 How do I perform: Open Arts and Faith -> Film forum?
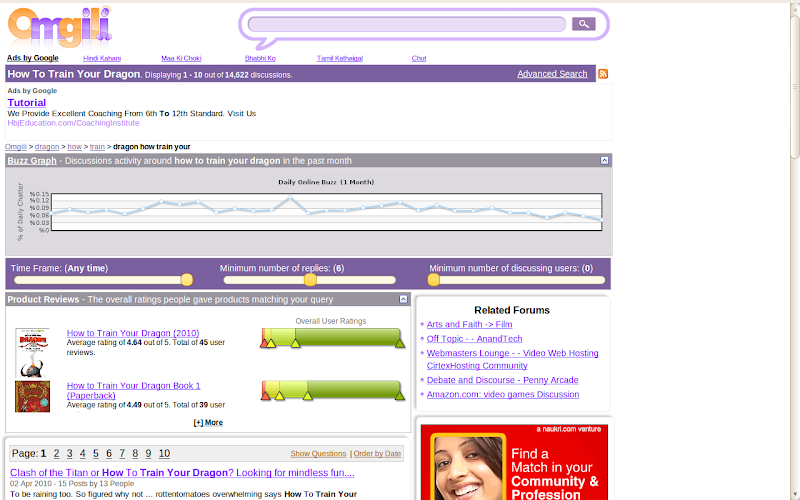click(469, 324)
